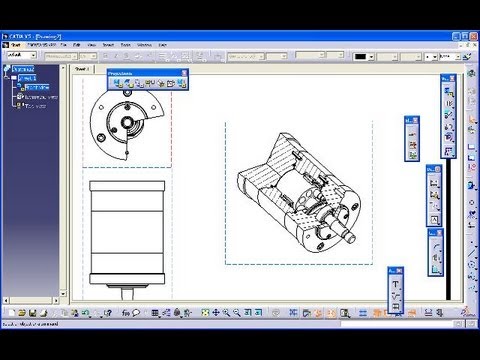Screen dimensions: 480x360
Task: Select the Pan tool with four arrows
Action: tap(216, 313)
